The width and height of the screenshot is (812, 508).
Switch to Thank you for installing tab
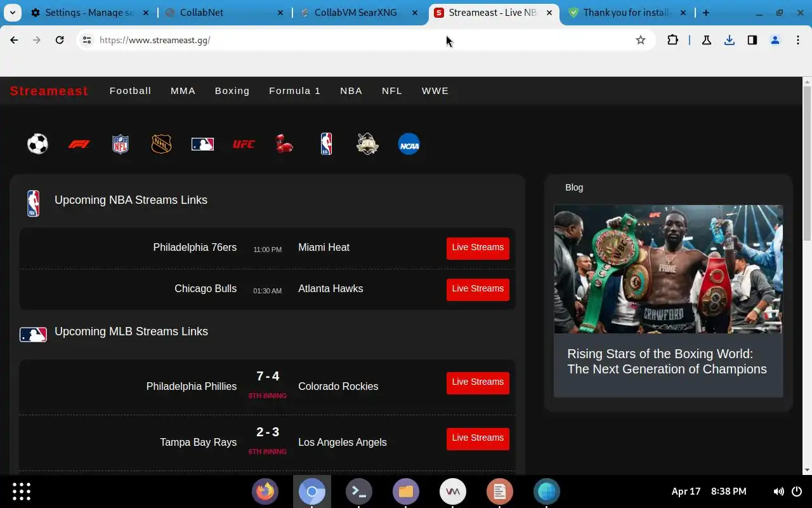(x=627, y=13)
